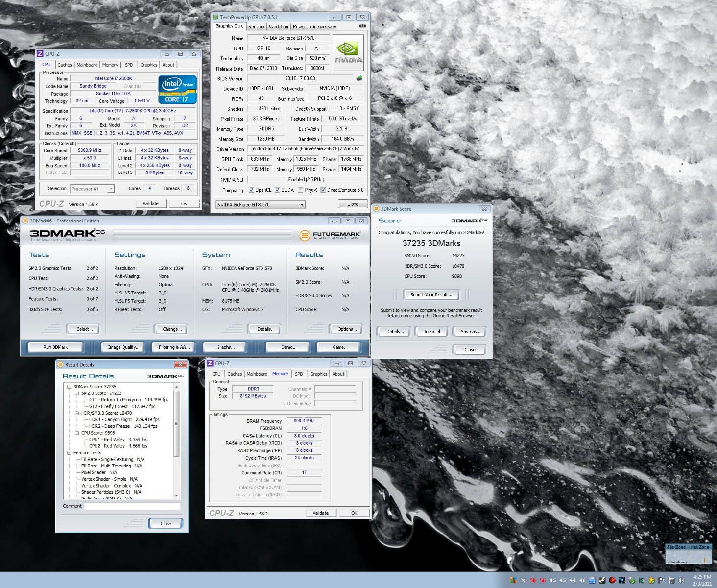
Task: Click the red round tray icon
Action: 612,580
